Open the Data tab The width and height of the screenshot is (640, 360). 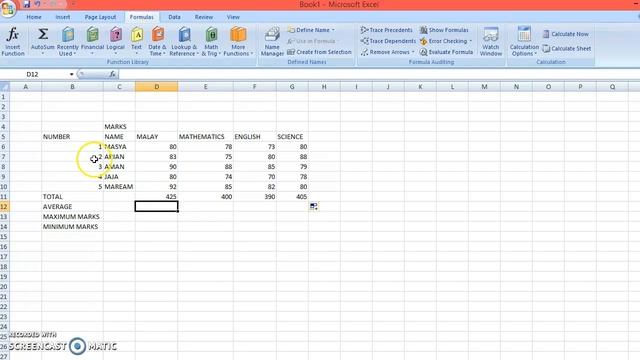pyautogui.click(x=174, y=17)
